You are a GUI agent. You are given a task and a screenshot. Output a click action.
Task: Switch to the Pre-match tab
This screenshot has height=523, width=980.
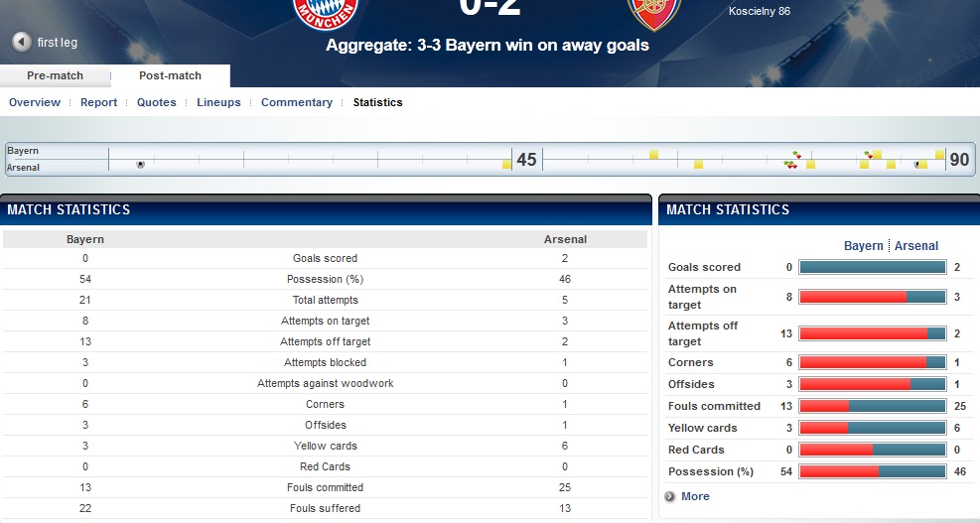pyautogui.click(x=55, y=76)
